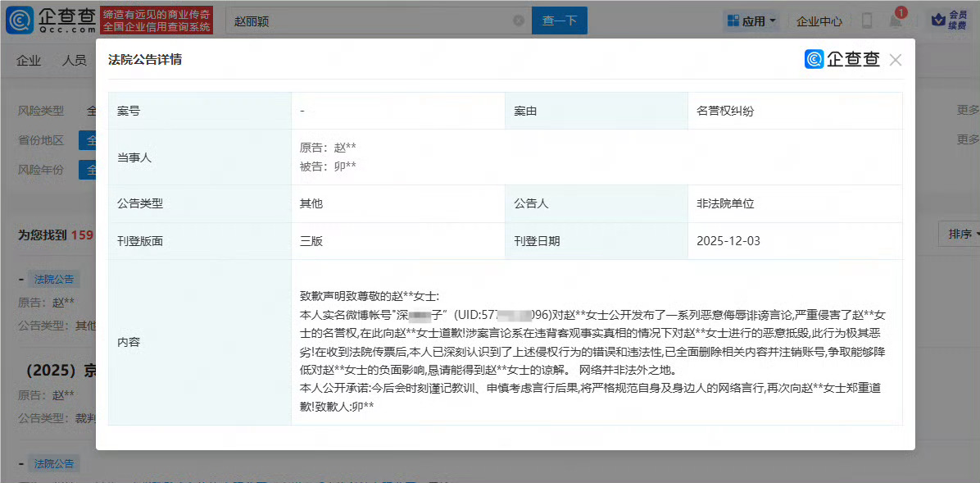Open the notifications bell icon

pyautogui.click(x=896, y=21)
